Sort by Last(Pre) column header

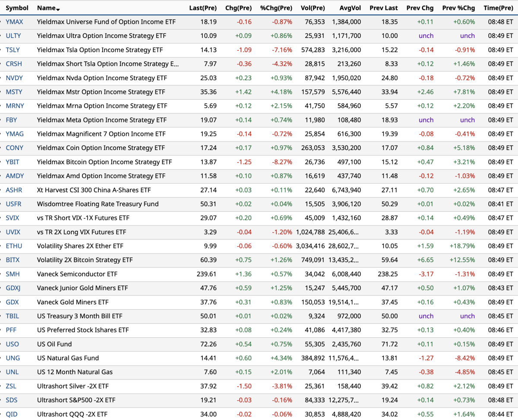[202, 8]
